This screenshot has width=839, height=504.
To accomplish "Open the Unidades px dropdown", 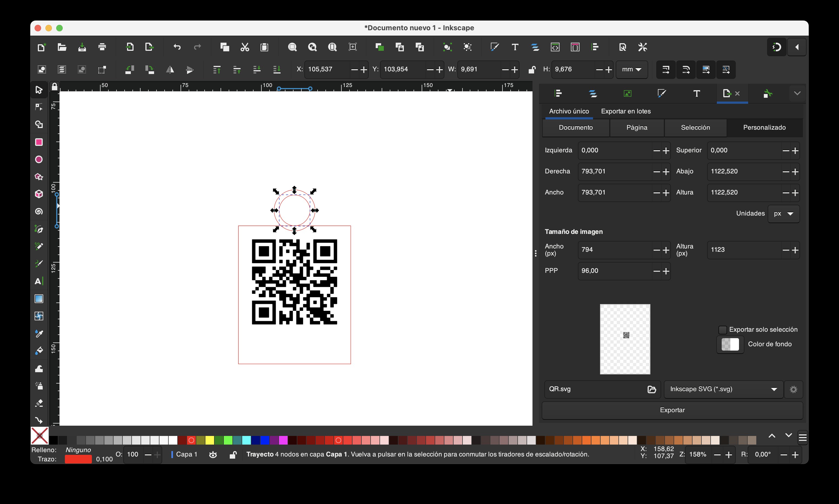I will (x=784, y=214).
